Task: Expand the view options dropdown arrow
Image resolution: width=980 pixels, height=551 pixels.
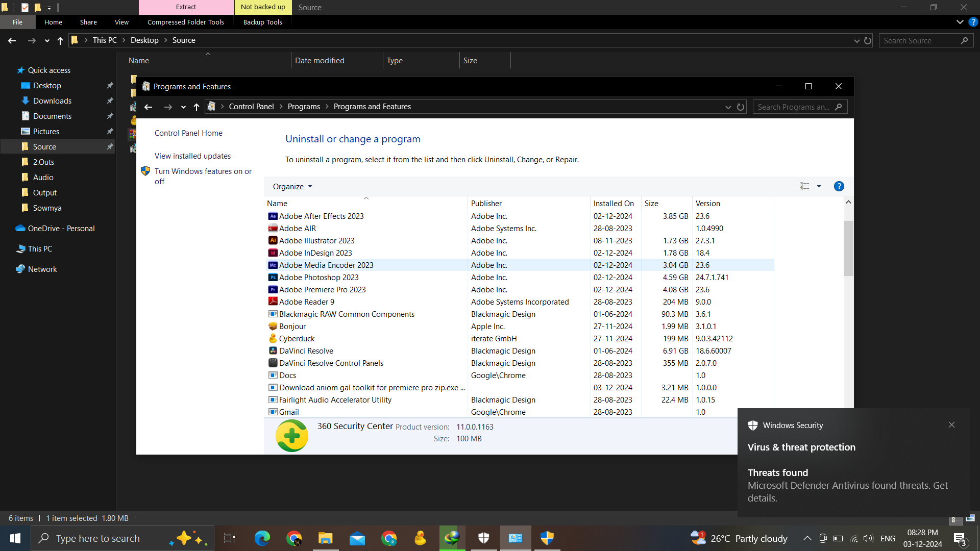Action: click(819, 186)
